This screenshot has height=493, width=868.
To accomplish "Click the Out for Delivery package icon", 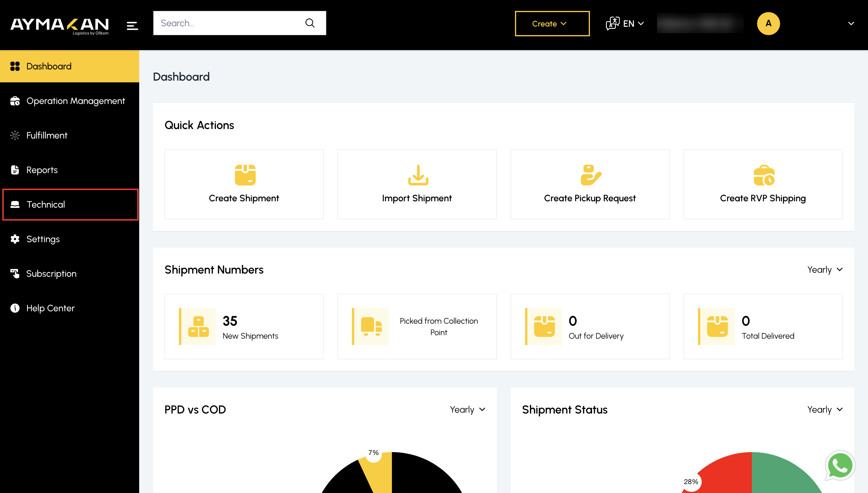I will (544, 326).
